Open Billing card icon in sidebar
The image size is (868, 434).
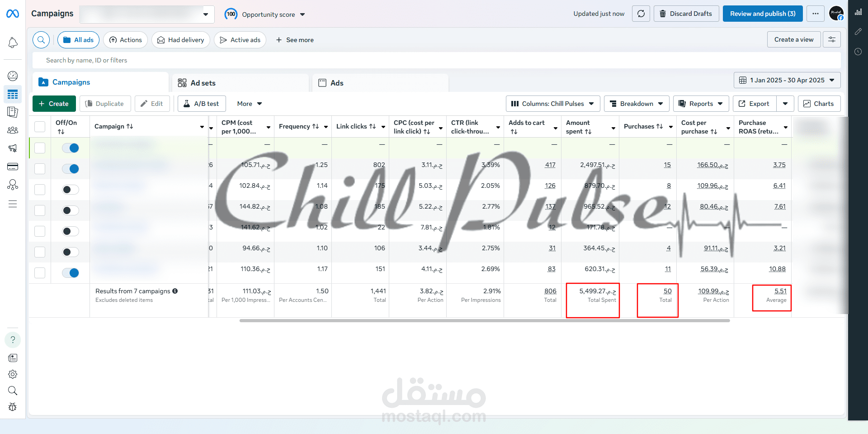click(x=13, y=167)
